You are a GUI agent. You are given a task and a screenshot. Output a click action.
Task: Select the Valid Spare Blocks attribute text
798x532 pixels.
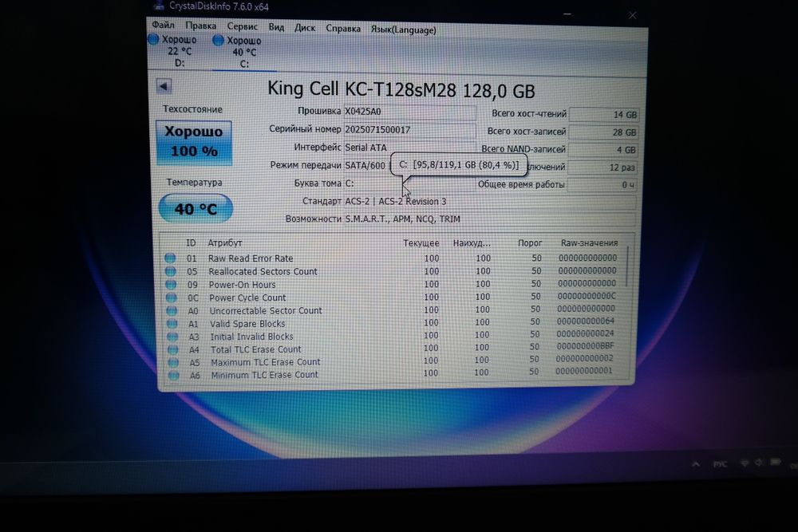248,324
